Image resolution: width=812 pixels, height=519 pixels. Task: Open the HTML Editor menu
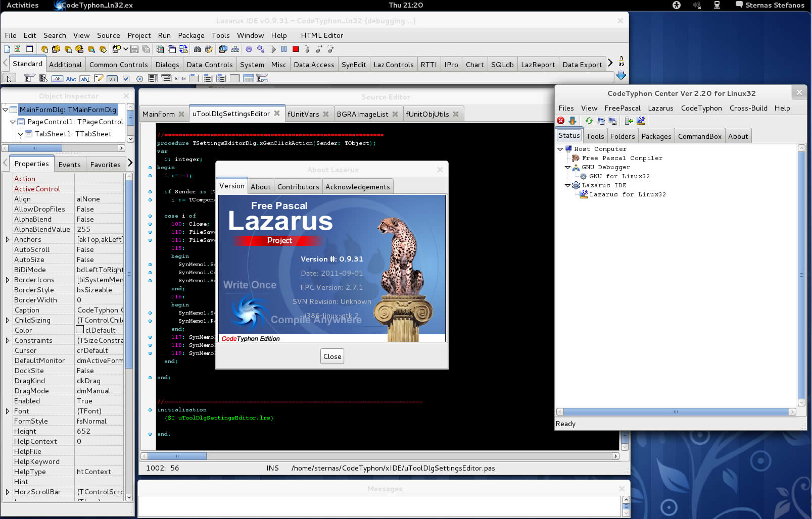tap(322, 35)
